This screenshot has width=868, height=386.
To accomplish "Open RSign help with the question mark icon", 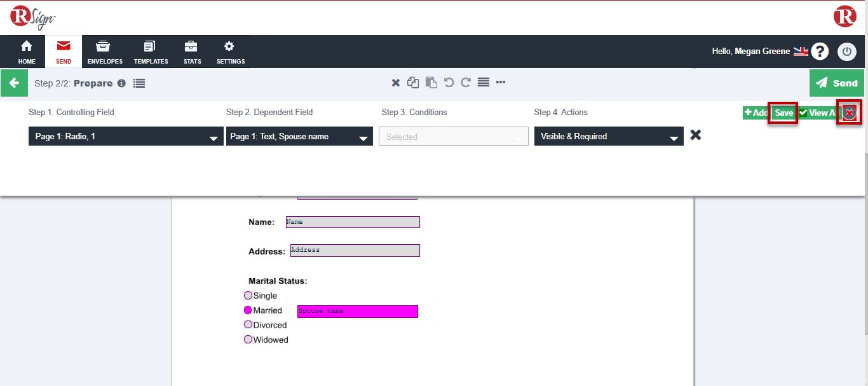I will point(820,52).
